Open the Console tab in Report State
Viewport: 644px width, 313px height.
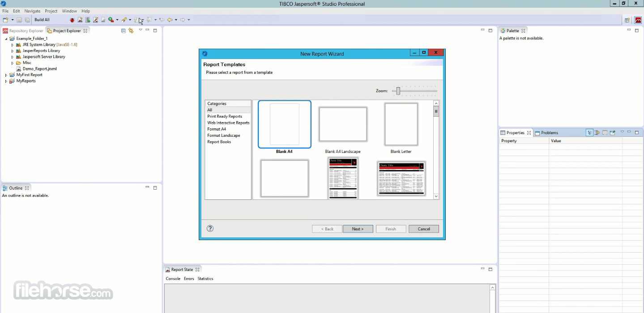coord(173,279)
